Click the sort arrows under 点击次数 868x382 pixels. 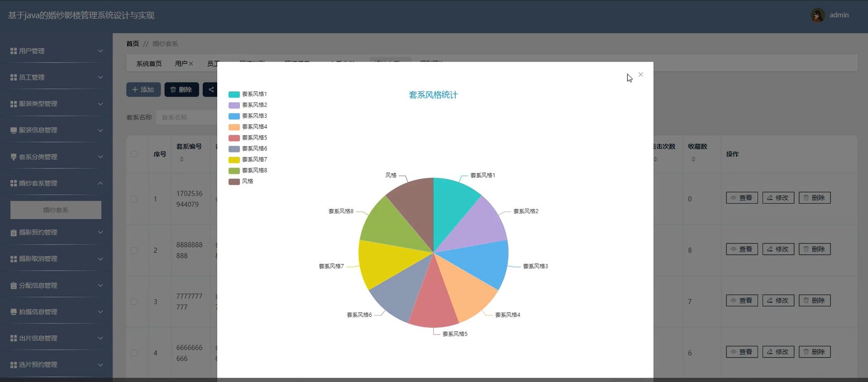pos(655,159)
